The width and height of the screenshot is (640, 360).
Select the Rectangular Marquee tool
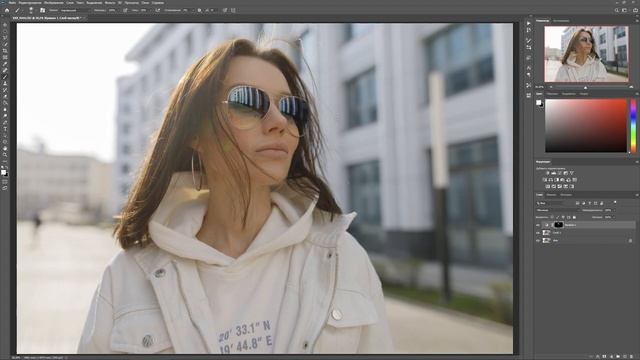pos(5,31)
